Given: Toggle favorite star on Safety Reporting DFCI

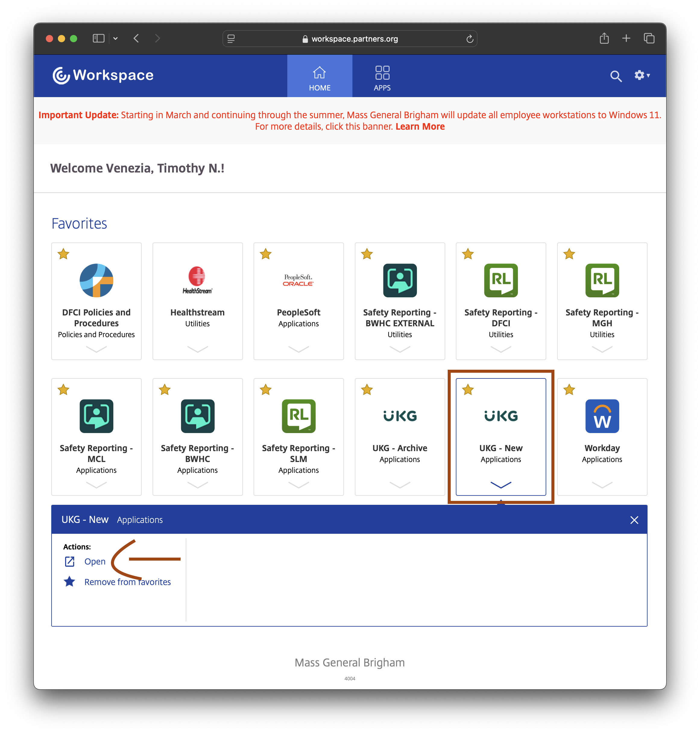Looking at the screenshot, I should [x=468, y=254].
